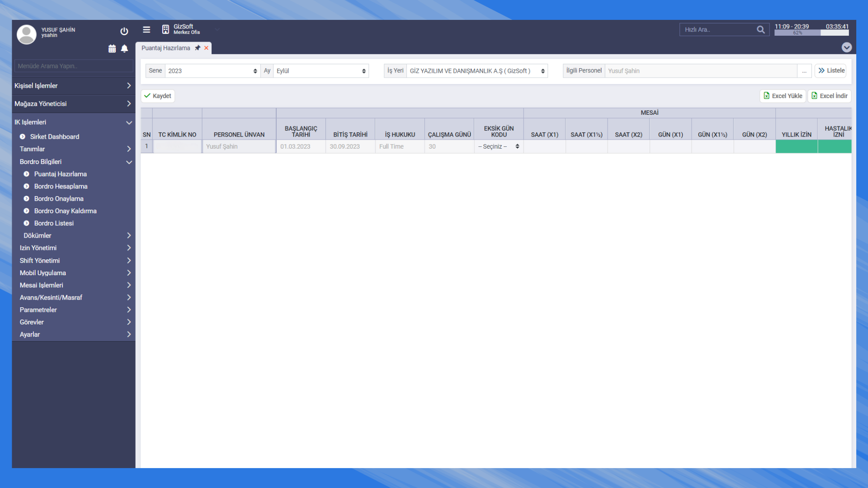Click Yusuf Şahin personnel name cell
Screen dimensions: 868x488
(x=239, y=146)
